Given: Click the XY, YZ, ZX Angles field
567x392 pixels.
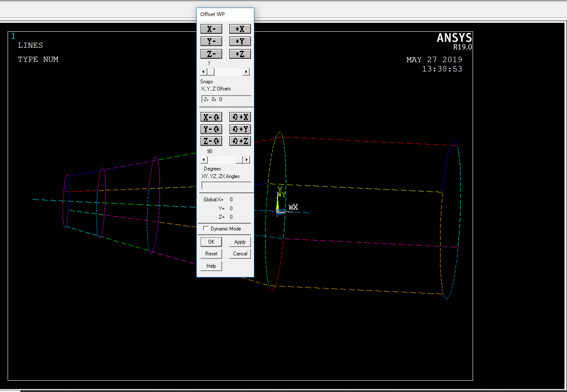Looking at the screenshot, I should pyautogui.click(x=226, y=186).
